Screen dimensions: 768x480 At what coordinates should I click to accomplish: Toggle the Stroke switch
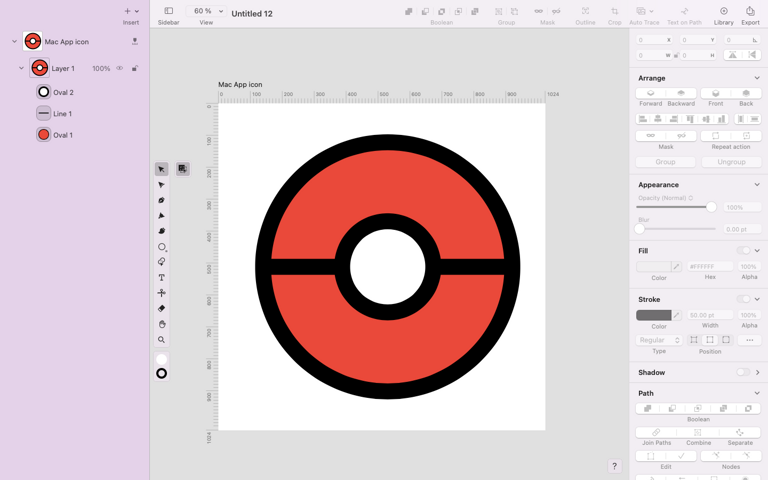(x=744, y=299)
